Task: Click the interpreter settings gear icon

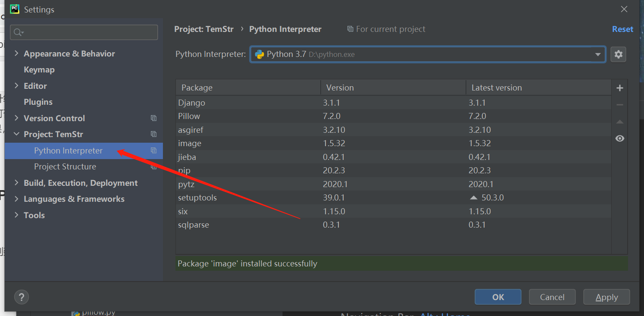Action: pos(618,54)
